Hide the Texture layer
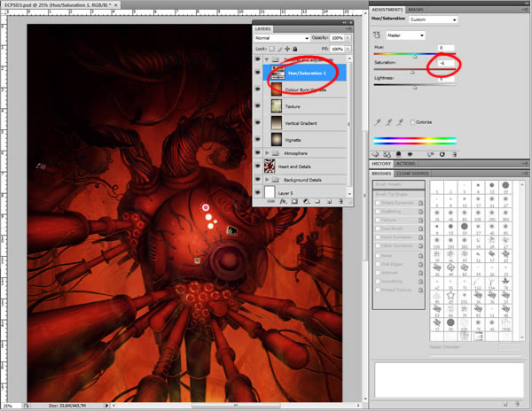This screenshot has width=532, height=411. click(258, 105)
